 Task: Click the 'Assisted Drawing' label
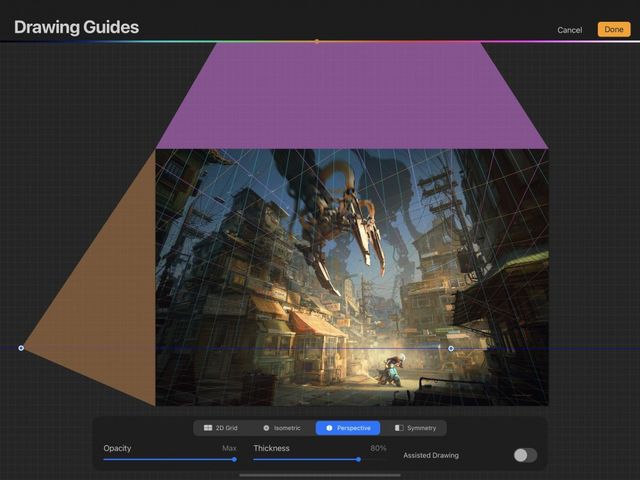click(x=431, y=455)
